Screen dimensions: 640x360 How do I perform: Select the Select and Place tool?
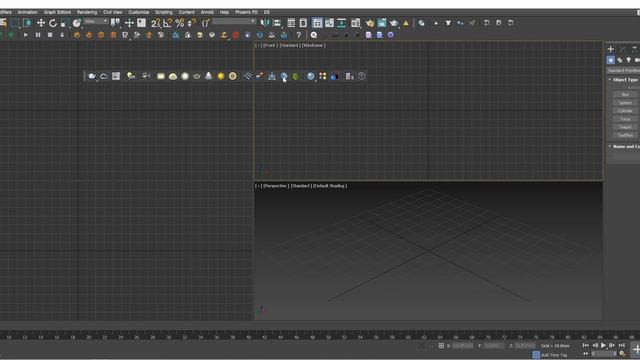coord(76,23)
